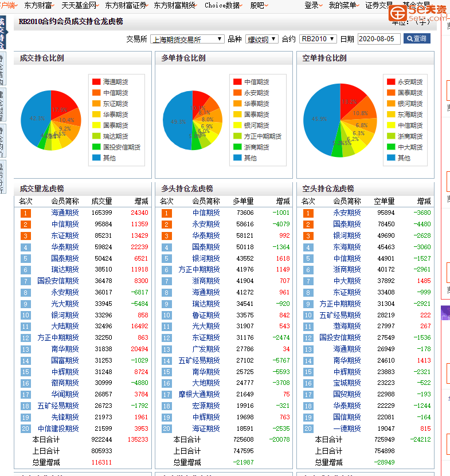The height and width of the screenshot is (476, 450).
Task: Click rank 3 badge in 多头持仓龙虎榜 table
Action: click(x=166, y=235)
